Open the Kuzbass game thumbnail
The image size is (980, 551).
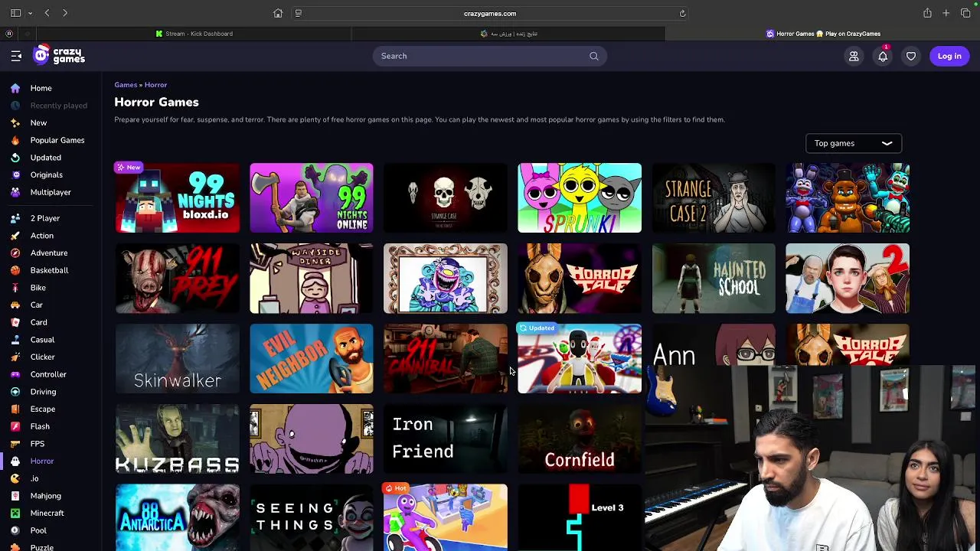(177, 439)
